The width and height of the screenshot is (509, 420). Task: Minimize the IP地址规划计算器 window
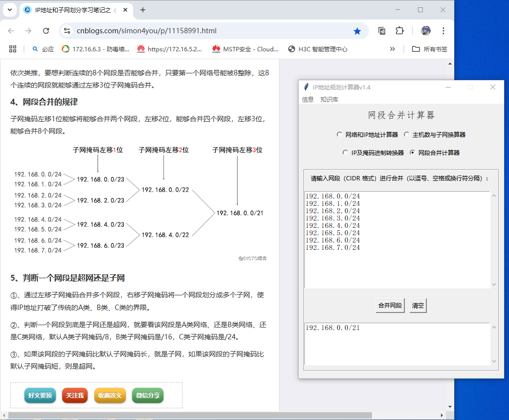(448, 87)
